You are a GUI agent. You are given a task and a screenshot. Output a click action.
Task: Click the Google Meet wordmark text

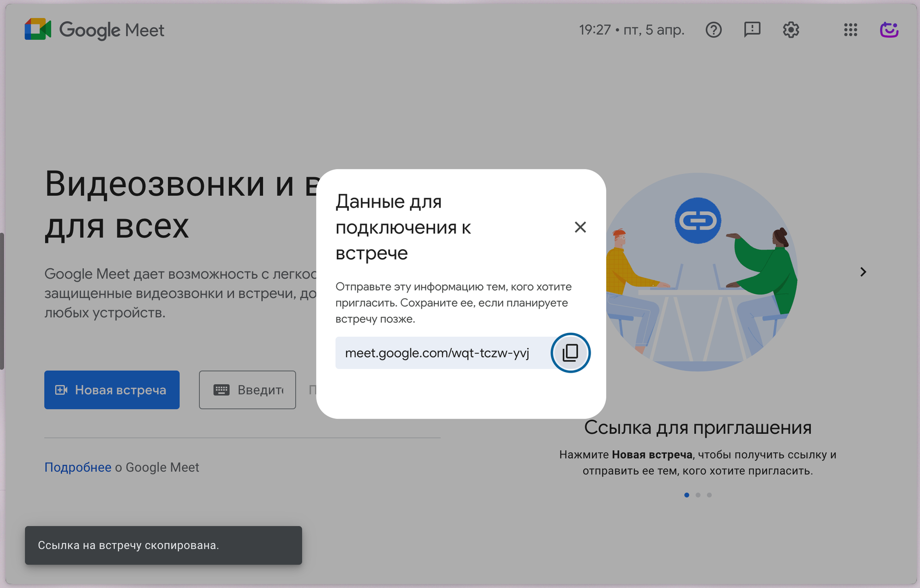(x=112, y=30)
